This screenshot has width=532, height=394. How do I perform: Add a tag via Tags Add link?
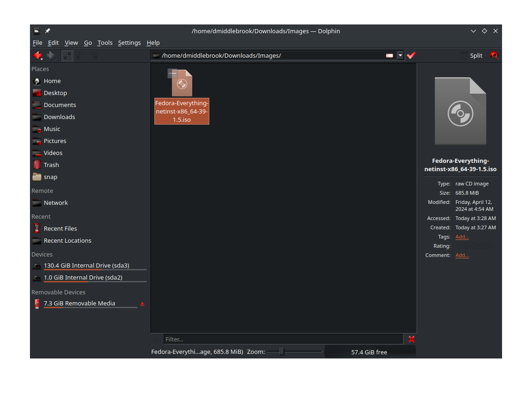click(462, 237)
